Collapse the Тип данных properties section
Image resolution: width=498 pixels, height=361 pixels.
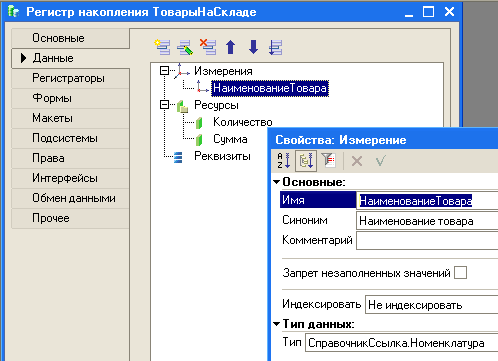277,324
